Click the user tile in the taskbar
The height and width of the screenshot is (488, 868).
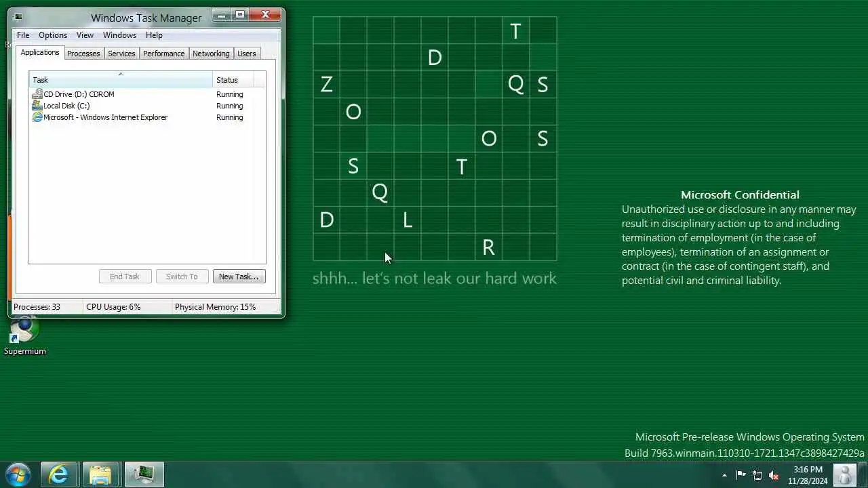coord(845,475)
